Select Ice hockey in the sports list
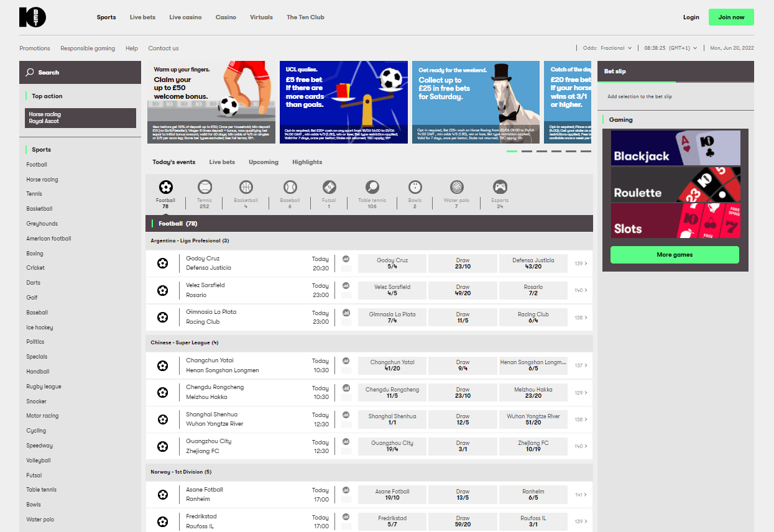Image resolution: width=774 pixels, height=532 pixels. [x=40, y=328]
